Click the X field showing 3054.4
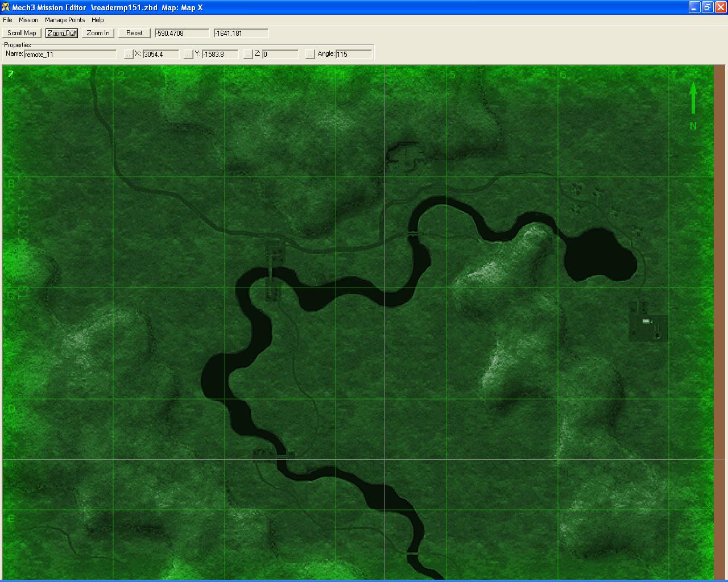Viewport: 728px width, 582px height. 160,54
